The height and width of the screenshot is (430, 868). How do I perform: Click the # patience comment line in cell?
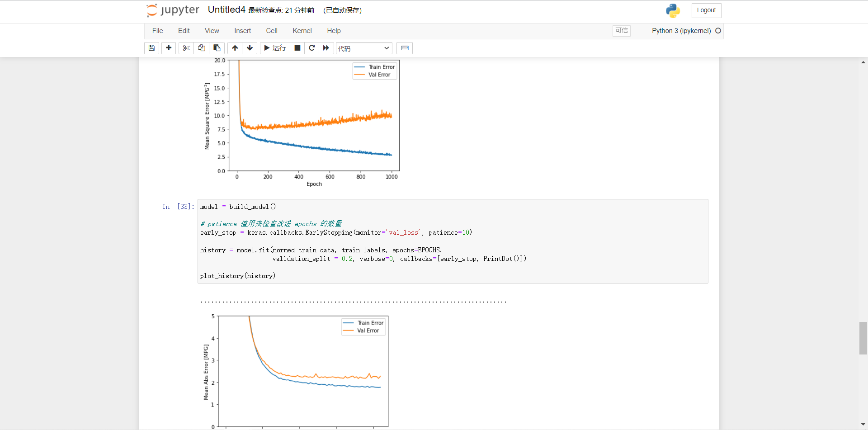pos(271,224)
